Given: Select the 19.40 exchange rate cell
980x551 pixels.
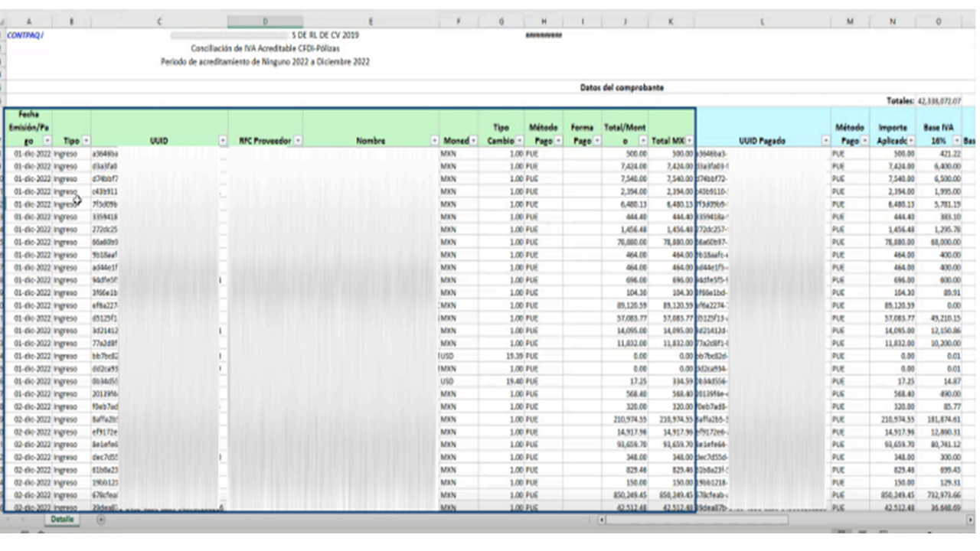Looking at the screenshot, I should (501, 381).
